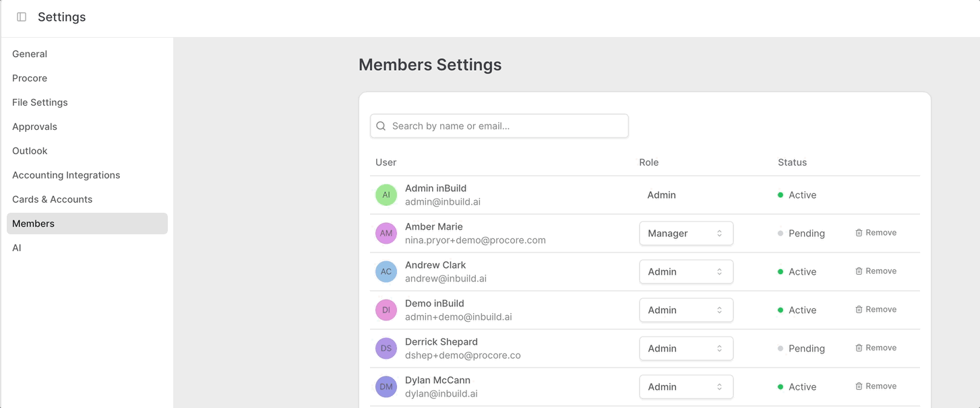Image resolution: width=980 pixels, height=408 pixels.
Task: Select the Members sidebar item
Action: click(x=87, y=224)
